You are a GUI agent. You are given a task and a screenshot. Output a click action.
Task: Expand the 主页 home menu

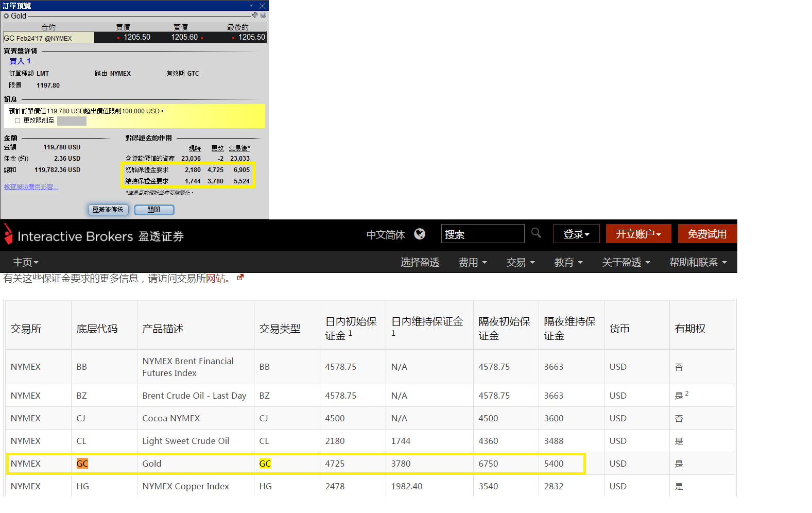coord(26,262)
